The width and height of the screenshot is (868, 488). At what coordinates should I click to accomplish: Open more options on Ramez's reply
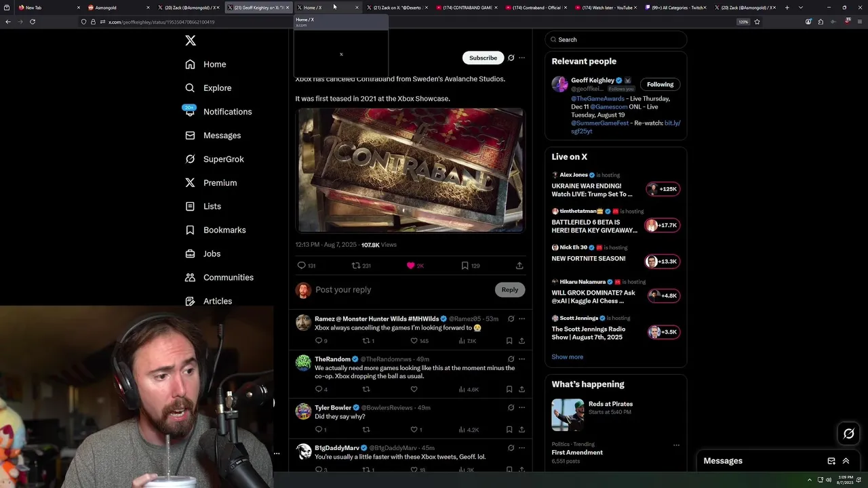[x=521, y=319]
